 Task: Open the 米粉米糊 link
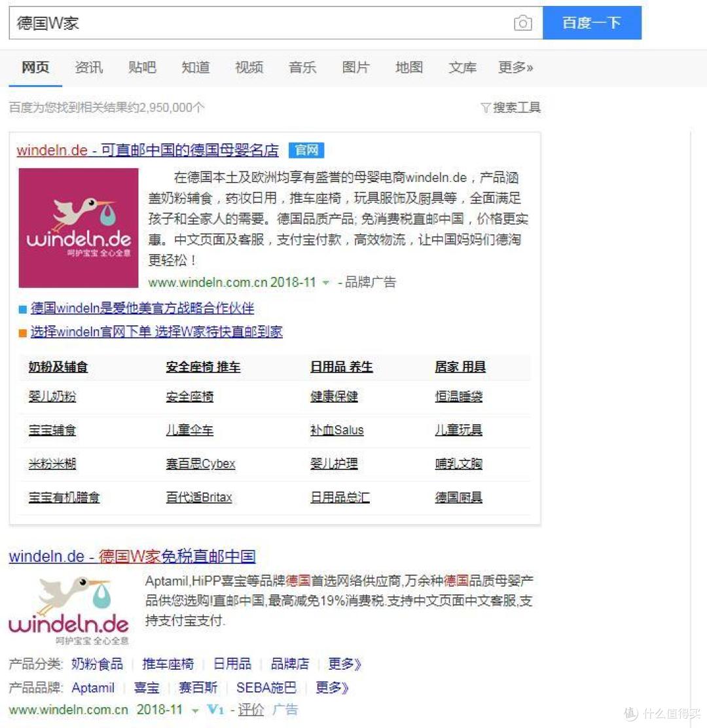[x=52, y=464]
